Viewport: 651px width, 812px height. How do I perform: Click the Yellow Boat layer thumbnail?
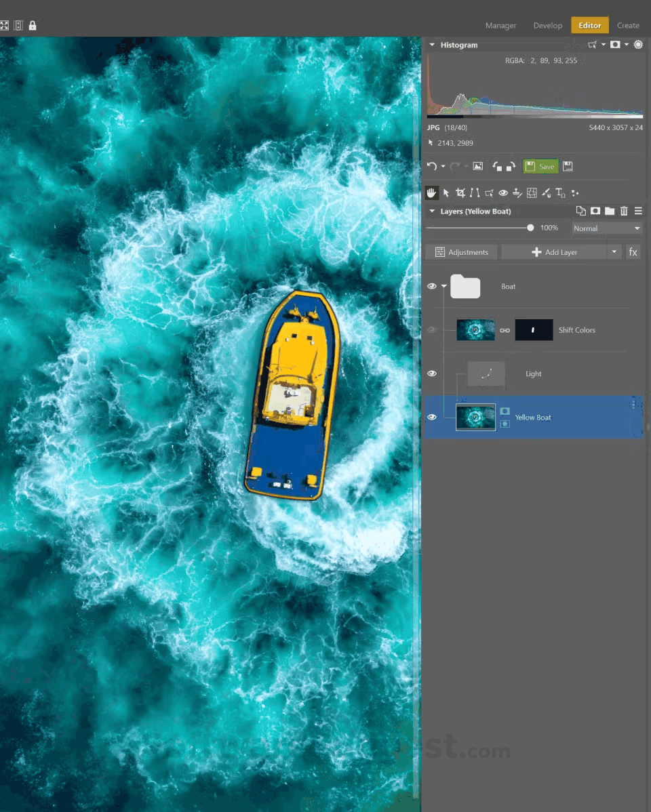pyautogui.click(x=475, y=417)
